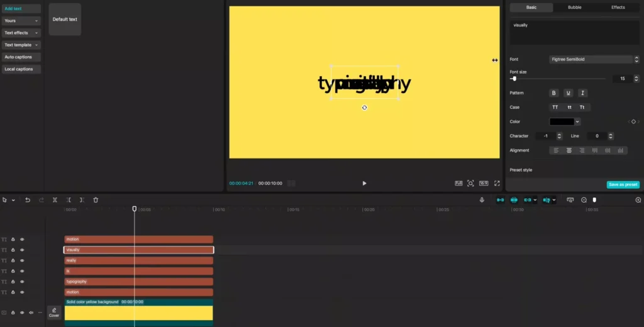The height and width of the screenshot is (327, 644).
Task: Open the Figtree SemiBold font dropdown
Action: (594, 60)
